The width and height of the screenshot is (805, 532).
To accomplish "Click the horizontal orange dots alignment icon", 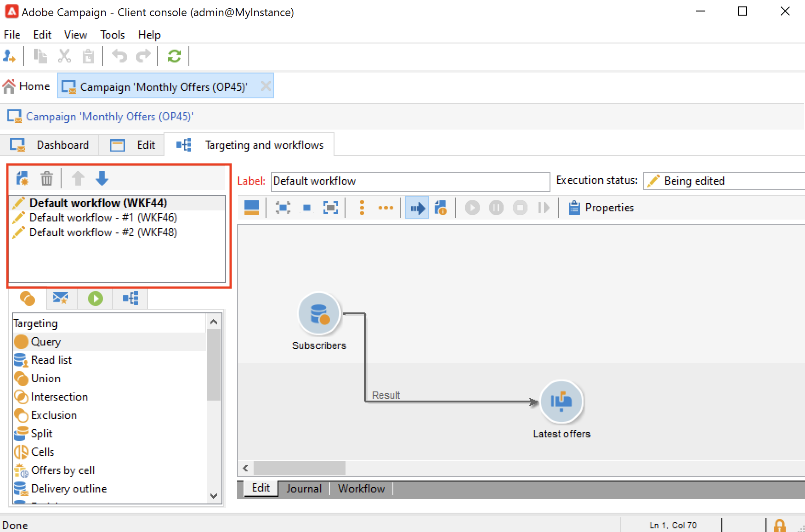I will point(386,208).
